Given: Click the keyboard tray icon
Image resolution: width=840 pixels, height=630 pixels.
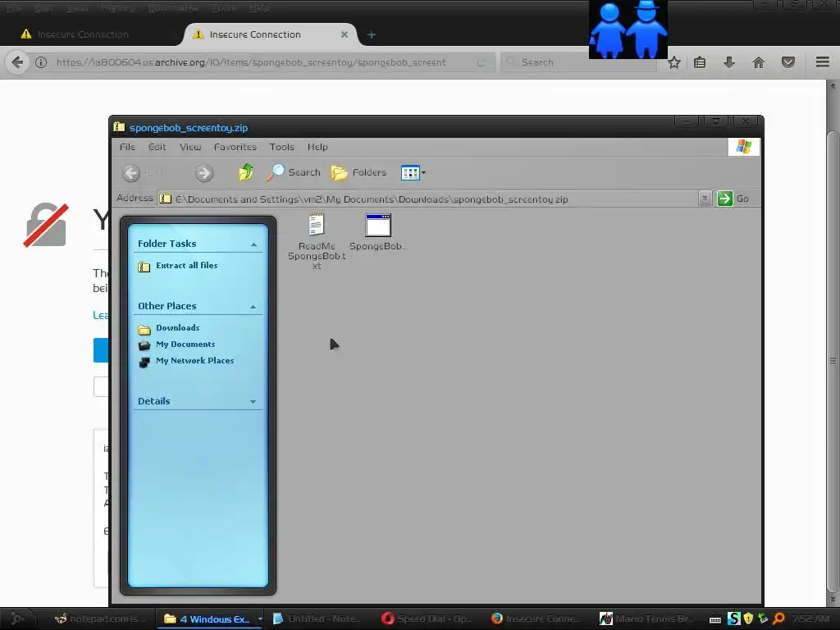Looking at the screenshot, I should 715,619.
